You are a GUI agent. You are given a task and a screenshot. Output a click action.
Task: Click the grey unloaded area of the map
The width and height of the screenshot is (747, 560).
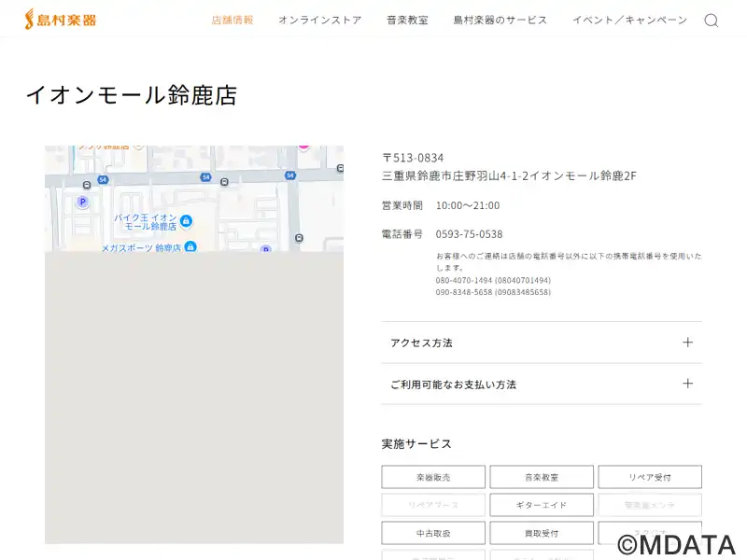pos(194,398)
